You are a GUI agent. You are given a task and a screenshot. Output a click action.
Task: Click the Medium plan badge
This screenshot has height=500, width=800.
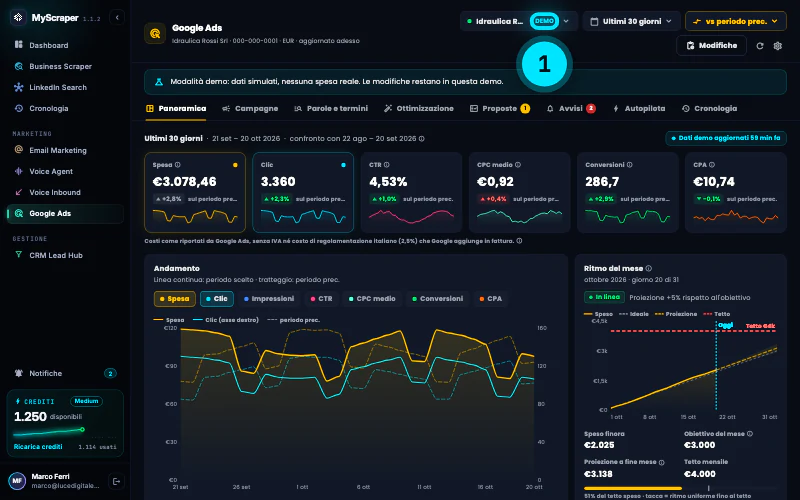coord(86,401)
